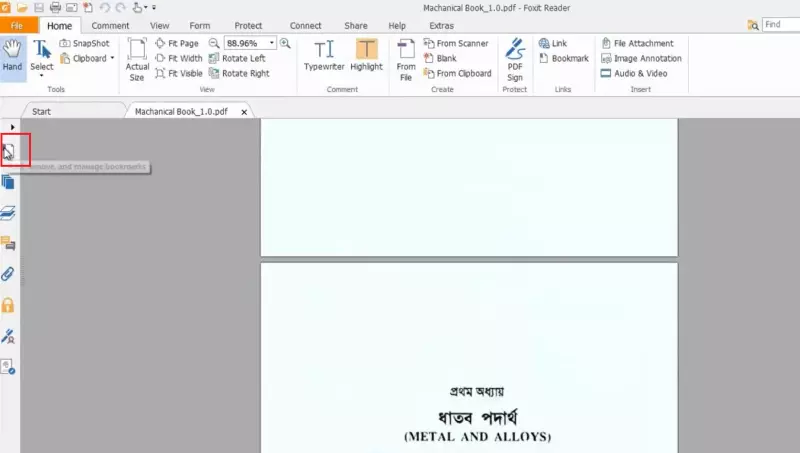Viewport: 800px width, 453px height.
Task: Open the Attachments paperclip panel icon
Action: [8, 274]
